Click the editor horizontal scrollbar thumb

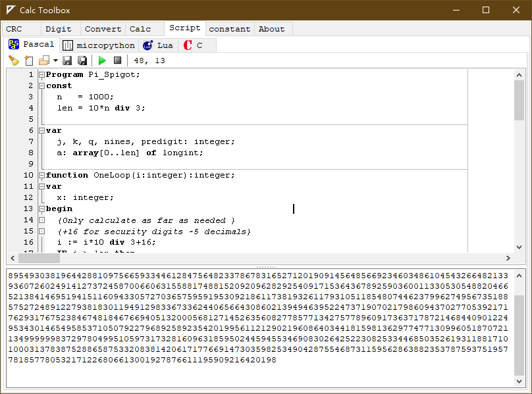click(x=39, y=259)
